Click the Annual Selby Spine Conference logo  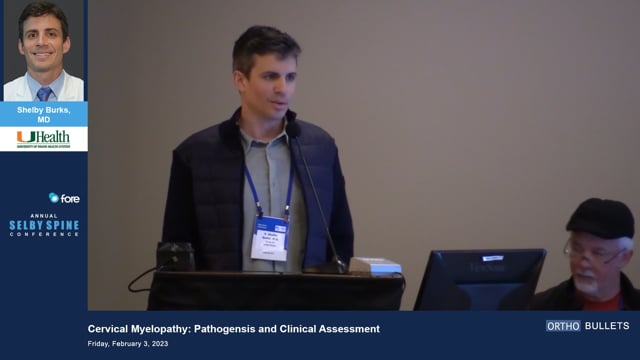coord(44,225)
